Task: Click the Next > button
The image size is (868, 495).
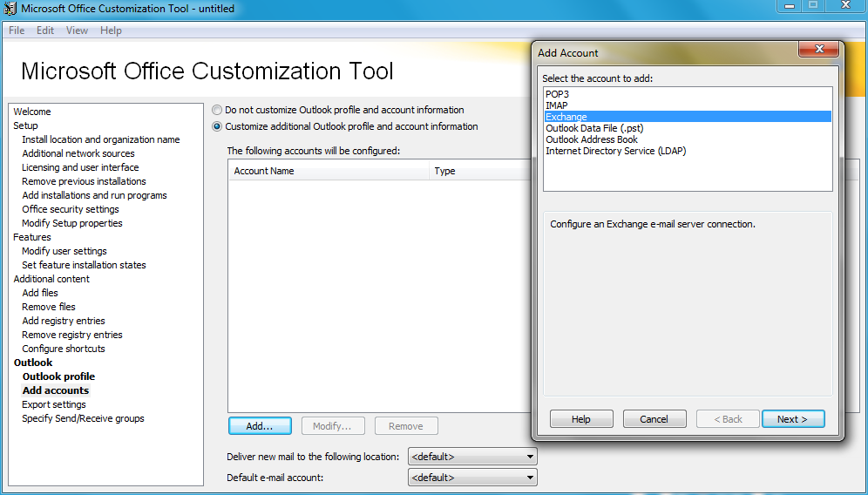Action: coord(793,419)
